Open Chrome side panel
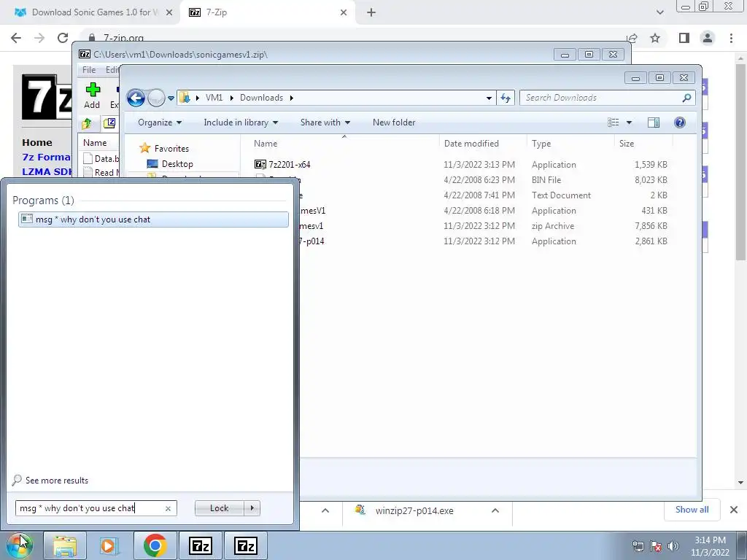 click(x=684, y=38)
